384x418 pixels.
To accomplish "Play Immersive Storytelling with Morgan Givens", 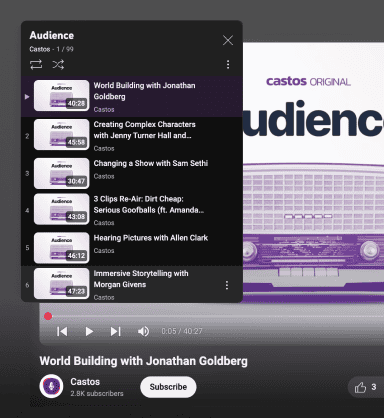I will (x=132, y=284).
